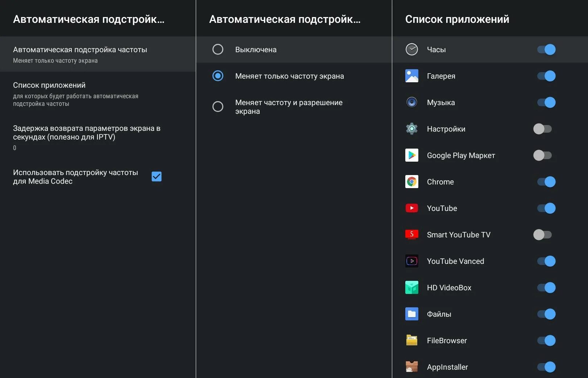Disable the Файлы app toggle
Image resolution: width=588 pixels, height=378 pixels.
(546, 314)
